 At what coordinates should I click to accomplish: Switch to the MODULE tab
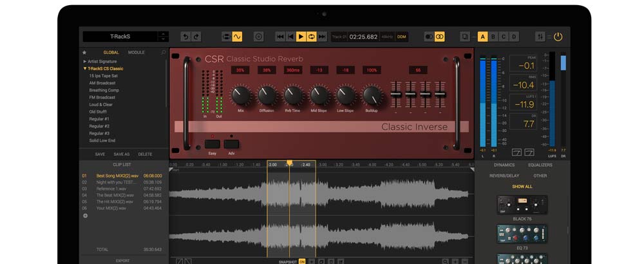click(137, 53)
